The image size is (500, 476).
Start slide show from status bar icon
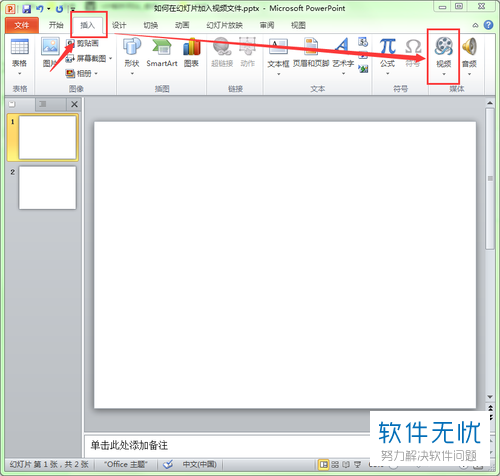[357, 464]
